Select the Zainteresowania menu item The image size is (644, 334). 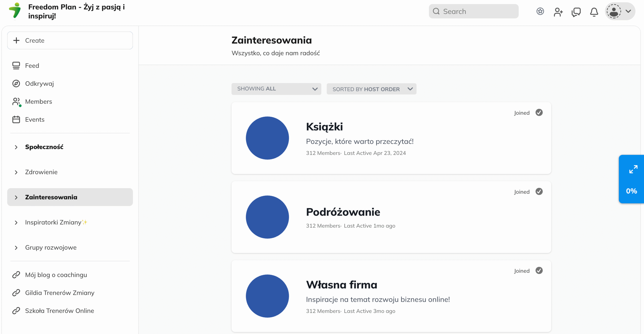click(51, 197)
